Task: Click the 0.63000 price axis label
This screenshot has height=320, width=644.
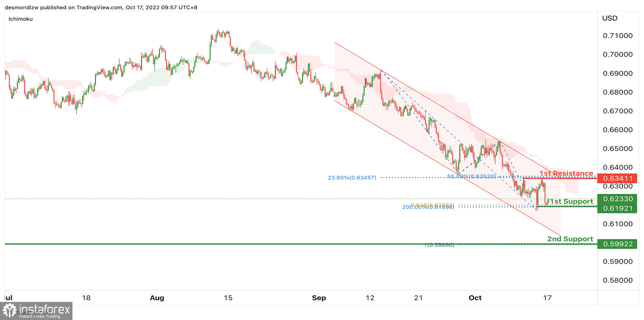Action: coord(618,186)
